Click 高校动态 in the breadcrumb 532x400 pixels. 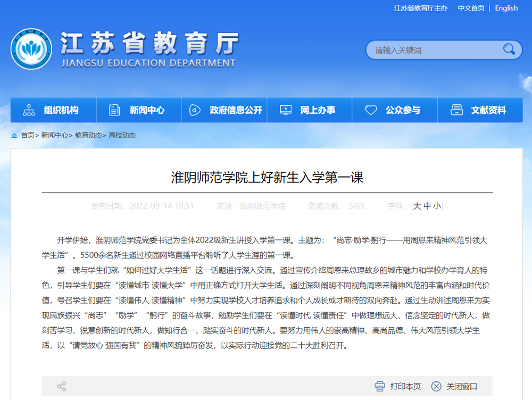122,135
